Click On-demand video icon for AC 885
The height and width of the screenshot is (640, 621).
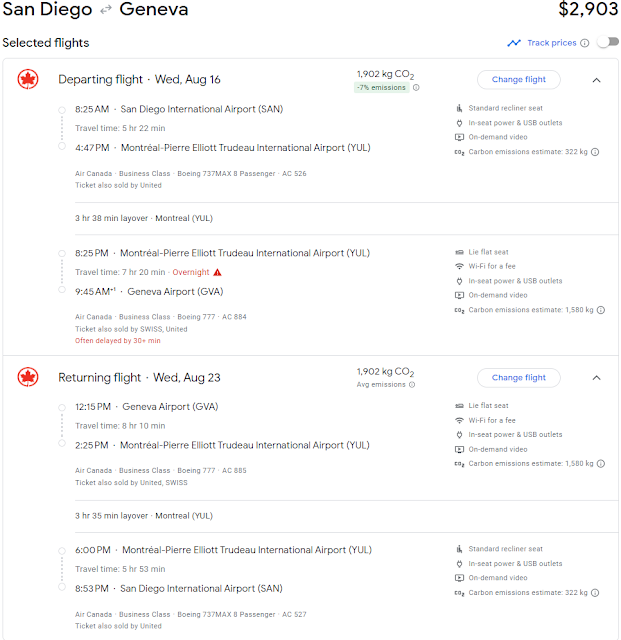pos(459,449)
